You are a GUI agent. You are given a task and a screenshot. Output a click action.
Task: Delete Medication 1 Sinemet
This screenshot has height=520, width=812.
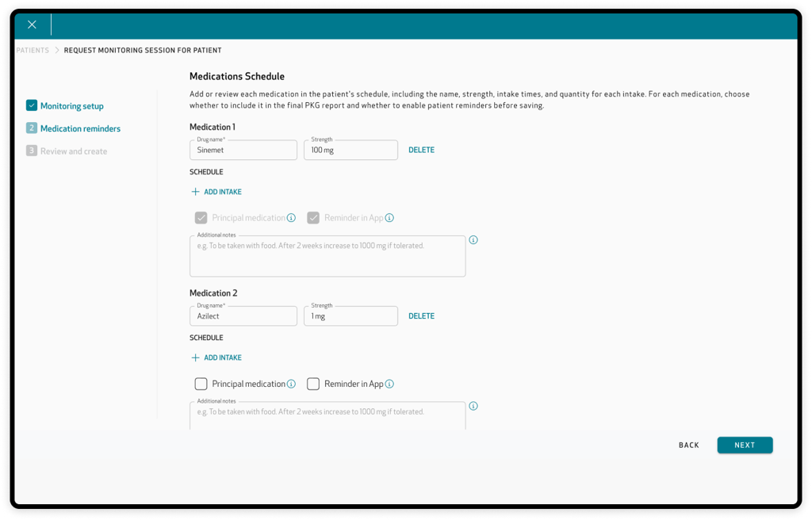422,150
